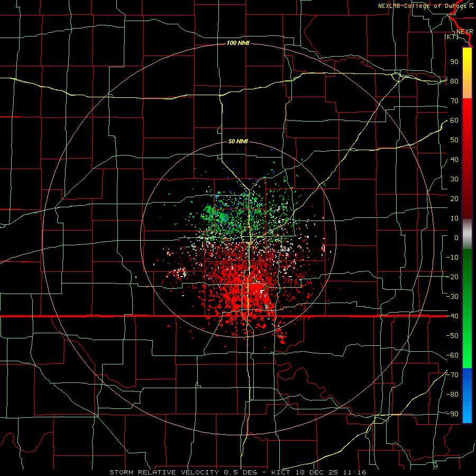
Task: Click the -90 value on the velocity scale
Action: [x=452, y=414]
